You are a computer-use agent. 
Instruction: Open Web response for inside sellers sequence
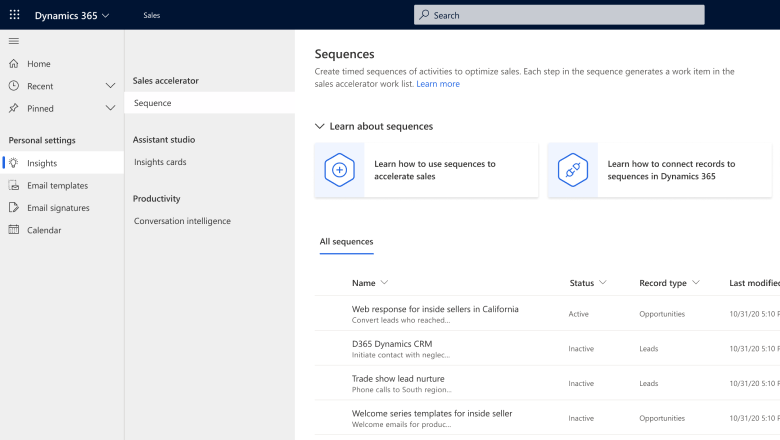pyautogui.click(x=435, y=309)
